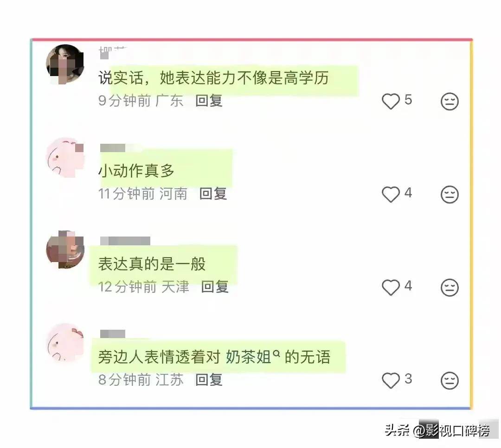
Task: Dislike the 河南 comment with face icon
Action: point(450,194)
